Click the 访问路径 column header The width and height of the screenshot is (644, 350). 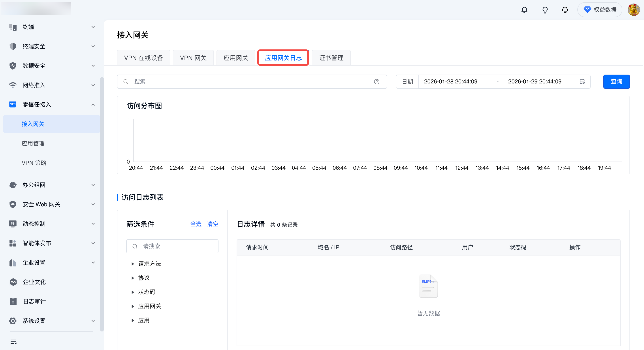[401, 248]
